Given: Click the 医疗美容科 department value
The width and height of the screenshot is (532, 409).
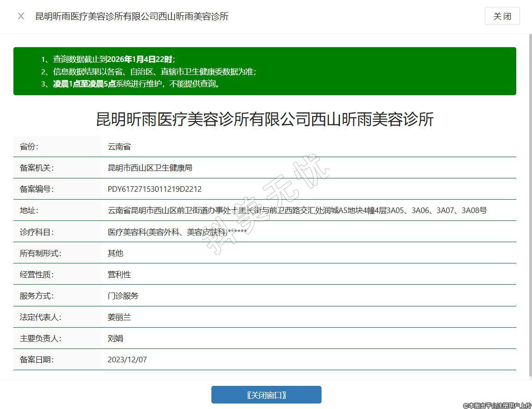Looking at the screenshot, I should tap(177, 232).
